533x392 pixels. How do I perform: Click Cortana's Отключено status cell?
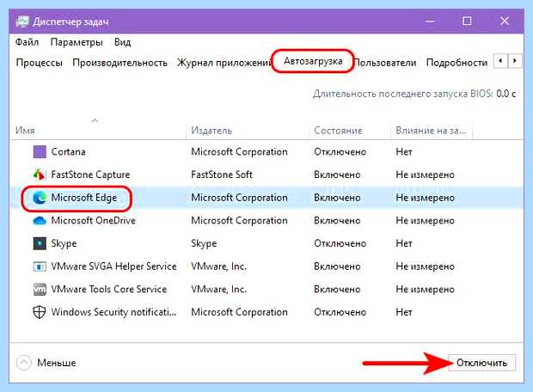[x=340, y=152]
